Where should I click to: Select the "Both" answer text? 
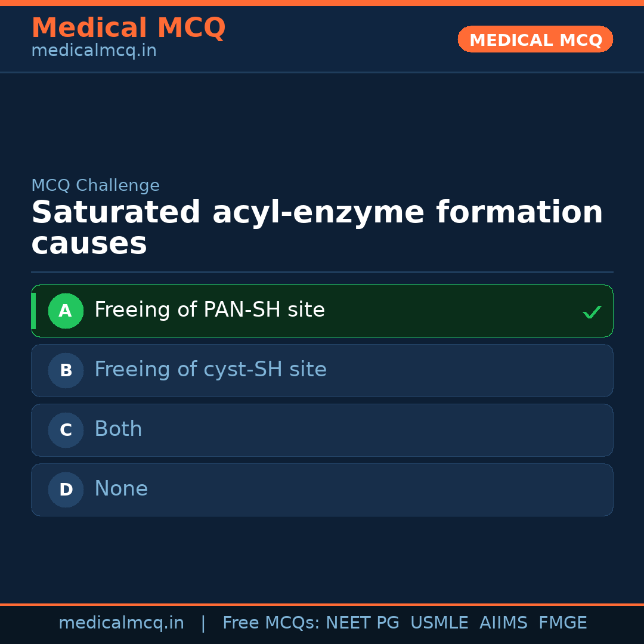[118, 429]
